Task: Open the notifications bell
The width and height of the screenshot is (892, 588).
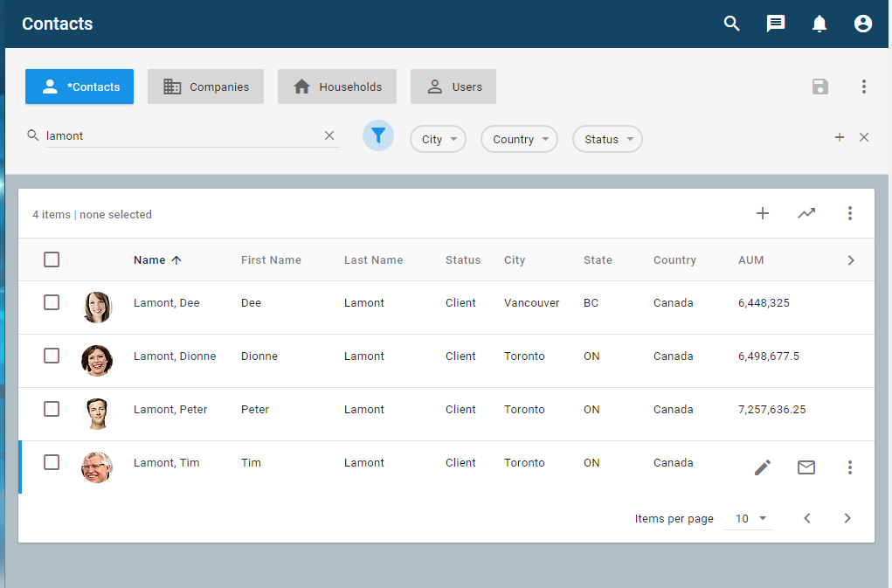Action: [x=819, y=24]
